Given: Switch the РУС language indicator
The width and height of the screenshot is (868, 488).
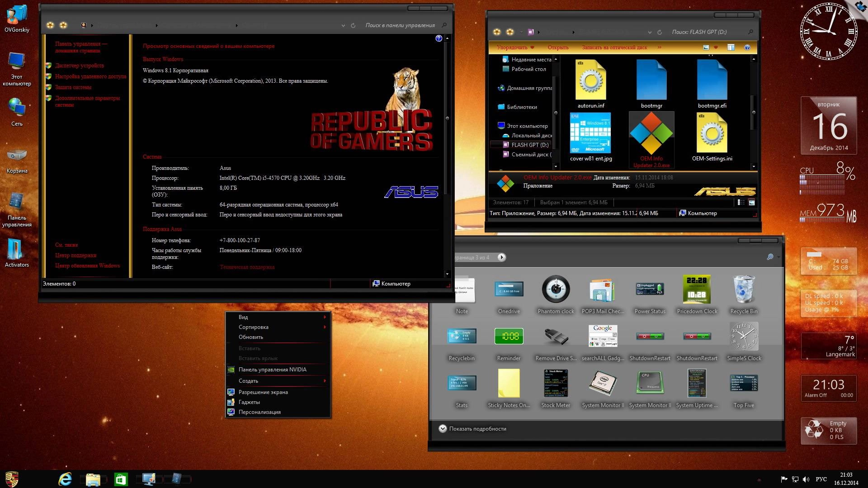Looking at the screenshot, I should pos(821,479).
